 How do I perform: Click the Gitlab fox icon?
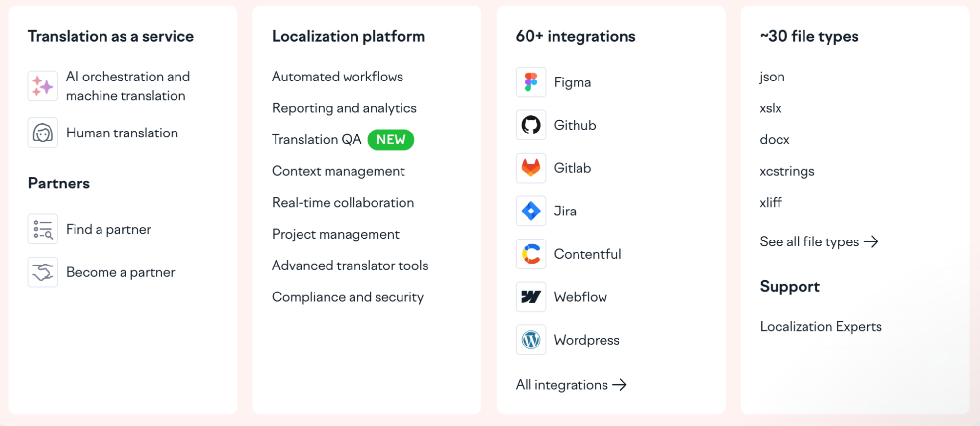click(530, 168)
